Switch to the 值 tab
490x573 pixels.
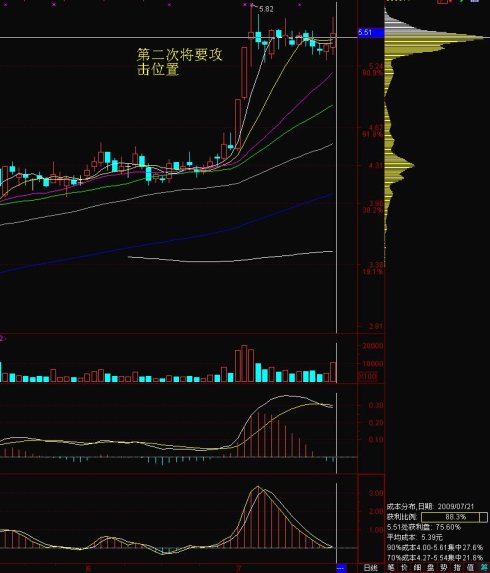click(x=470, y=568)
